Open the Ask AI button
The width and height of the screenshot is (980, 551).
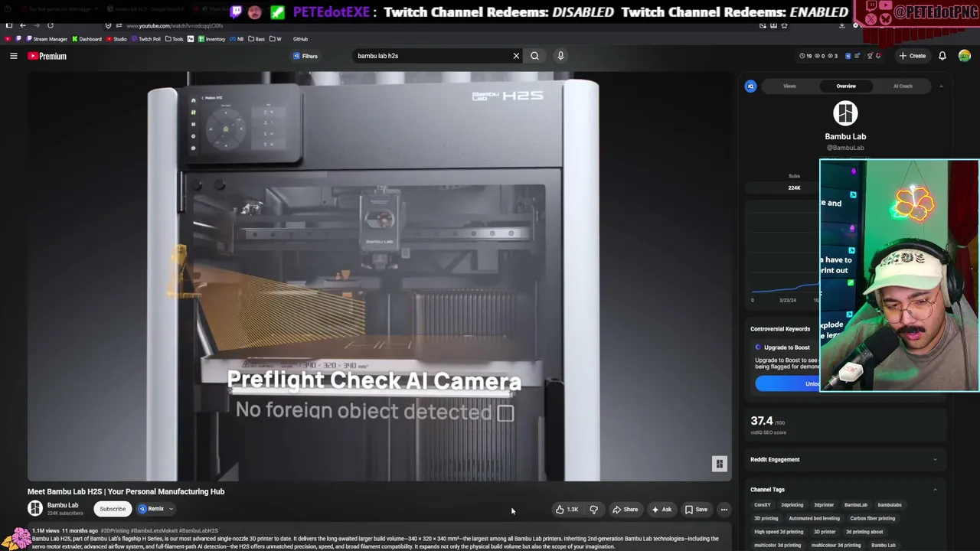661,510
